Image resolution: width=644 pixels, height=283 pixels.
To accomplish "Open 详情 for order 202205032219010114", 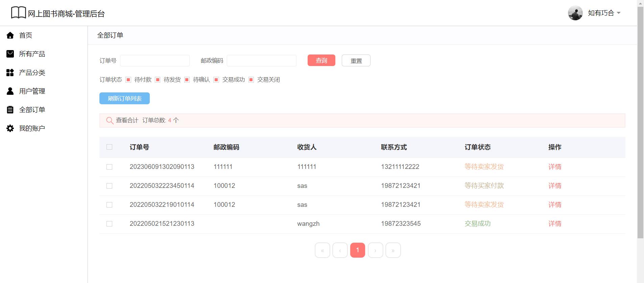I will (555, 204).
